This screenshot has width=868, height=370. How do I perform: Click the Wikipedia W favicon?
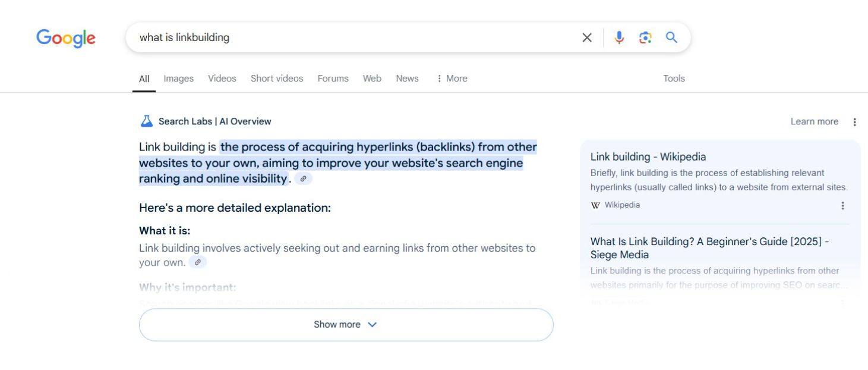(595, 205)
